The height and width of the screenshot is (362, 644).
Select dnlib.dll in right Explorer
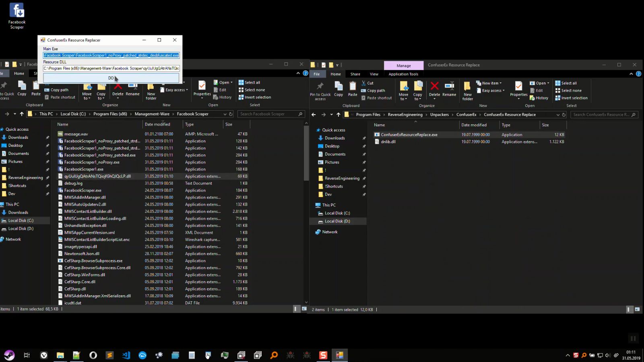tap(388, 142)
